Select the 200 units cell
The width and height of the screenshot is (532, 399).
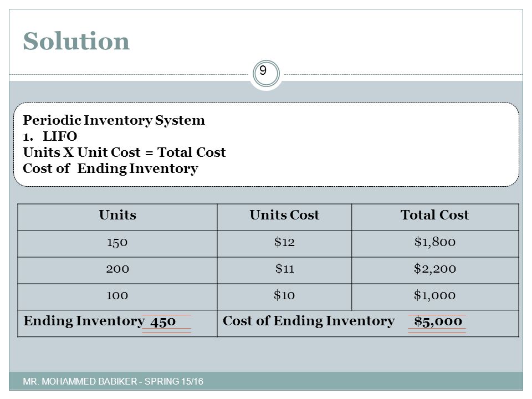pos(117,270)
